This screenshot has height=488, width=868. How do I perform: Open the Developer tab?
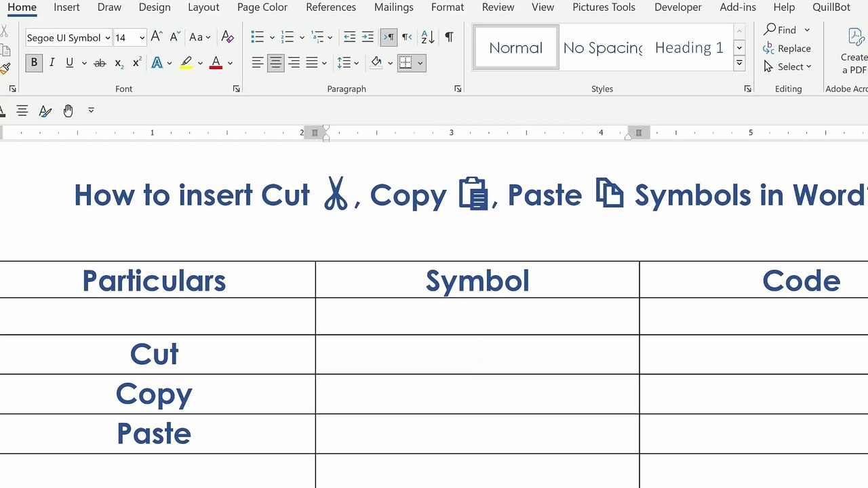pyautogui.click(x=677, y=7)
